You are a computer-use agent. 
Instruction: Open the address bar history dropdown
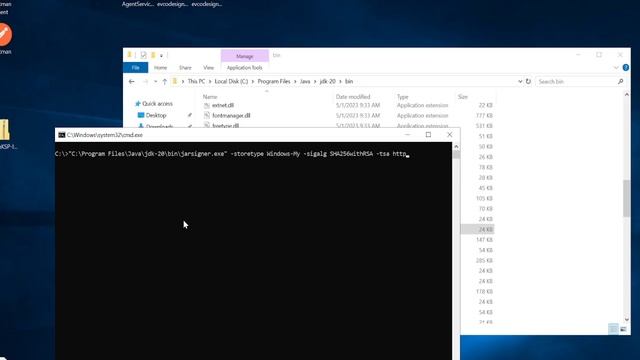point(520,82)
